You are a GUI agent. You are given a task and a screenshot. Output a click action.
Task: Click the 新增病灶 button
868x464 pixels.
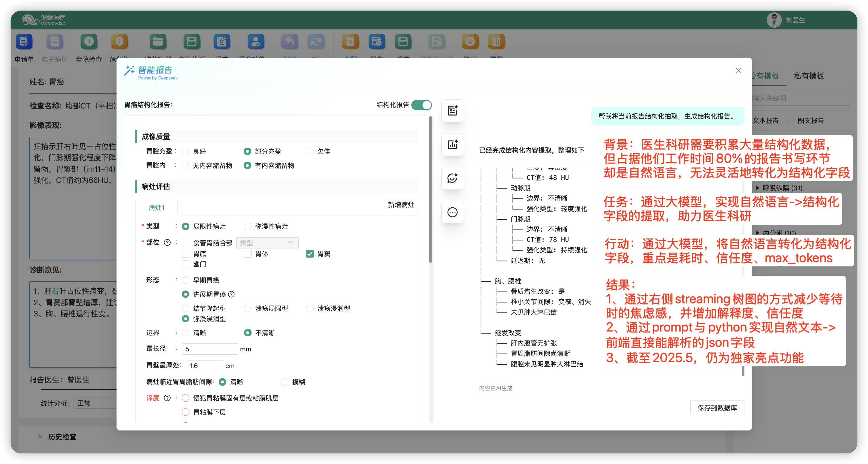tap(401, 205)
